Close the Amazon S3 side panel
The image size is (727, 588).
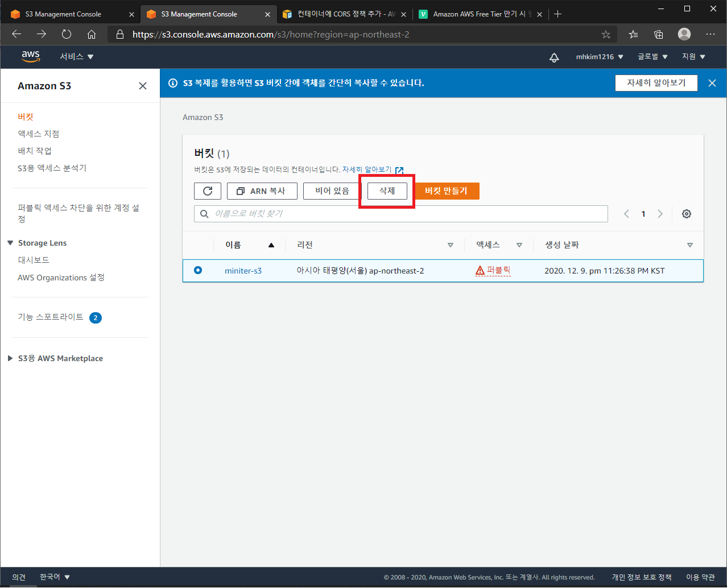(x=143, y=86)
